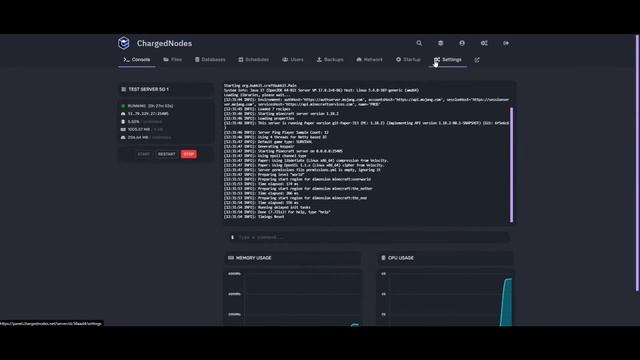
Task: Click the sign out icon
Action: tap(506, 43)
